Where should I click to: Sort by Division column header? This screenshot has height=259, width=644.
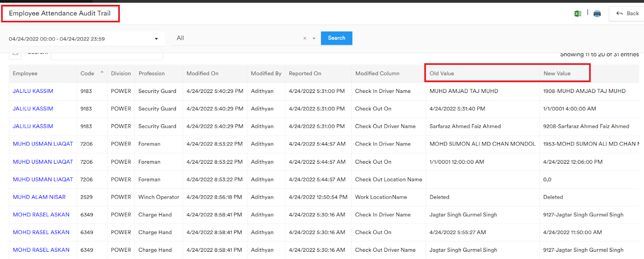point(121,74)
